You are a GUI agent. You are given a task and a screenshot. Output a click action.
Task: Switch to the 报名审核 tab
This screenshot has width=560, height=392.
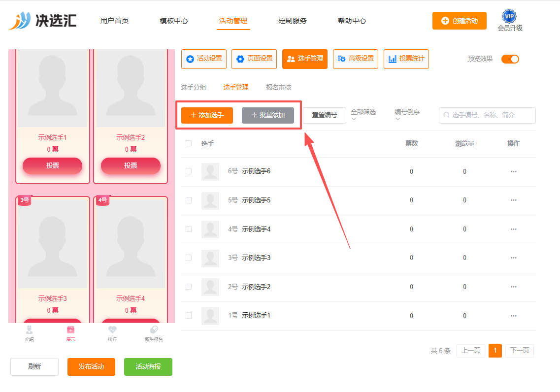click(x=279, y=88)
